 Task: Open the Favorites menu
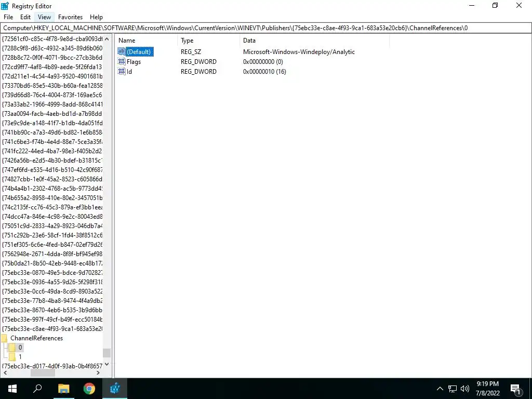[x=70, y=17]
